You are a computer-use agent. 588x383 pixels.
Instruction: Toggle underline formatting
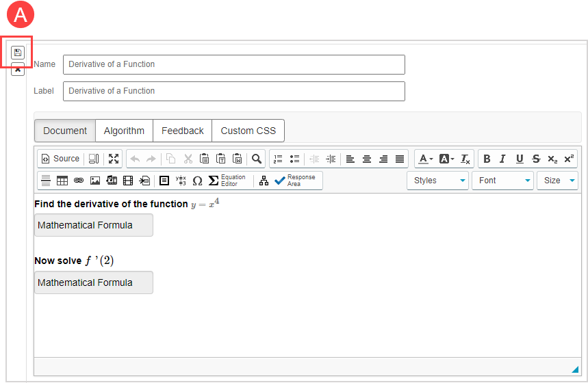click(x=520, y=159)
